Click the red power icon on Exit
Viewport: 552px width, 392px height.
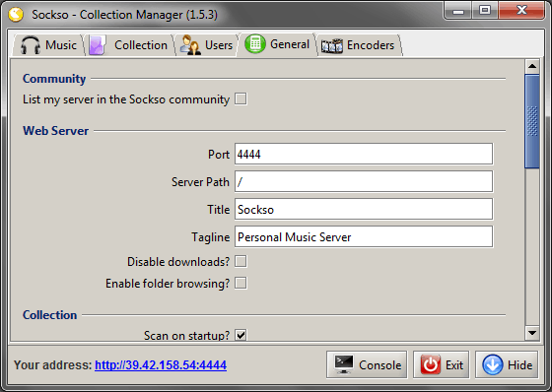point(430,364)
